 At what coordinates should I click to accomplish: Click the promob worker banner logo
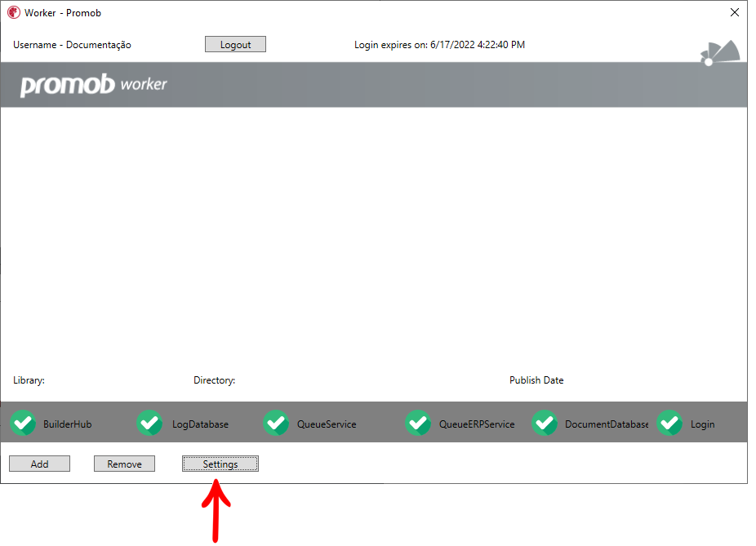tap(94, 85)
